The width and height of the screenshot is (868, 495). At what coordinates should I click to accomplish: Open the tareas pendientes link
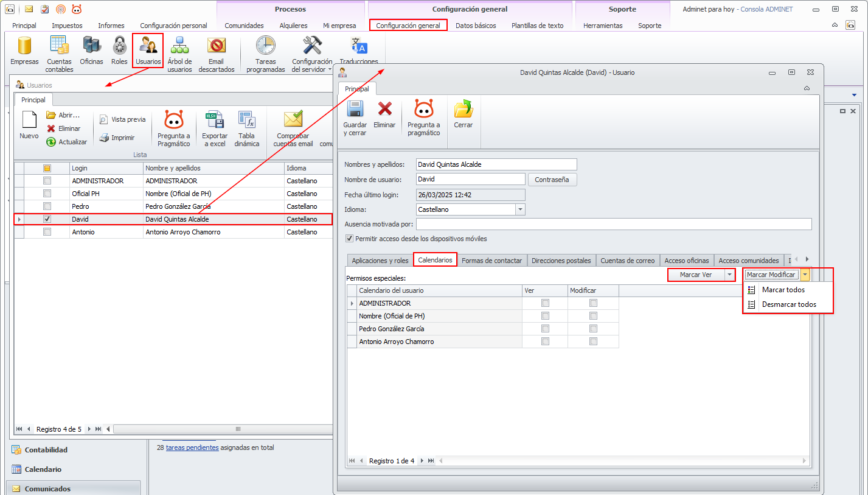[192, 448]
